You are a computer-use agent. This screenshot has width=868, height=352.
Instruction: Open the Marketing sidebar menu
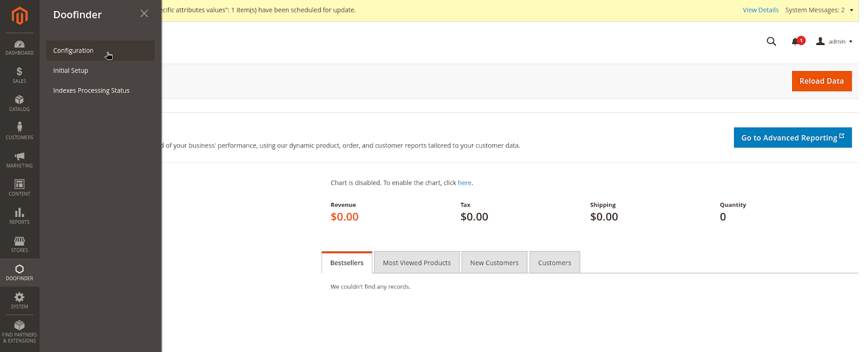point(20,160)
